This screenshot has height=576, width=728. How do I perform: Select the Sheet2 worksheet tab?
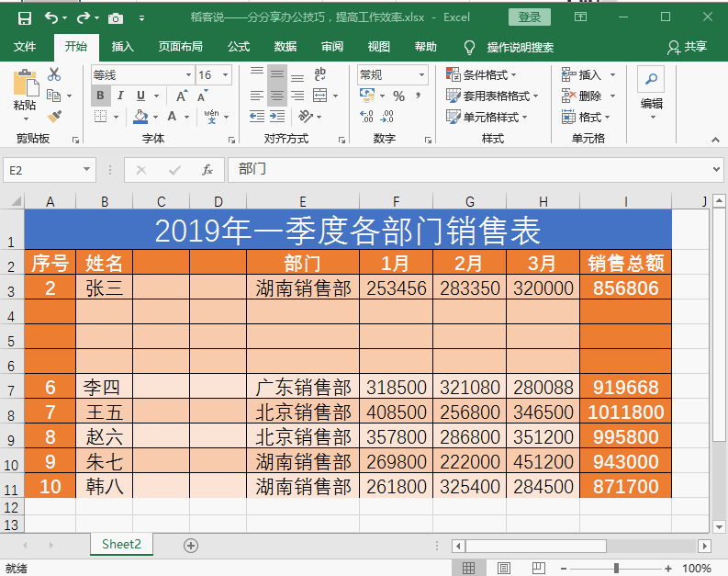click(121, 545)
